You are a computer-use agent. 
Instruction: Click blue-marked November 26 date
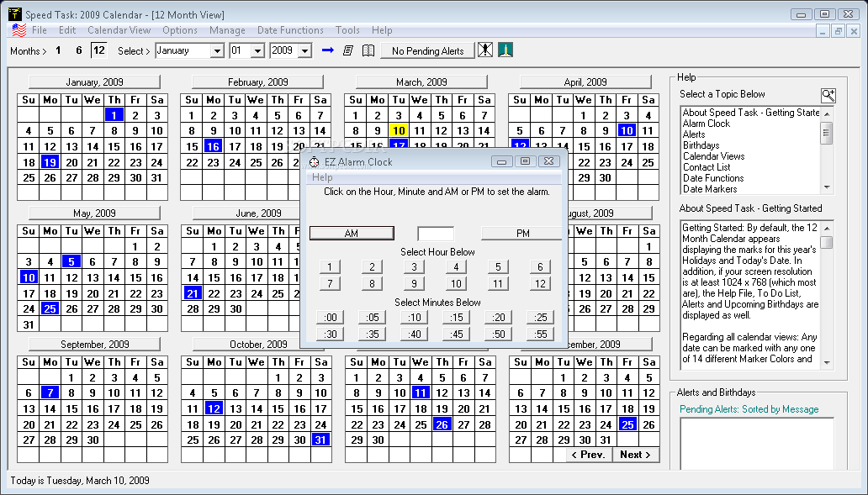tap(442, 424)
